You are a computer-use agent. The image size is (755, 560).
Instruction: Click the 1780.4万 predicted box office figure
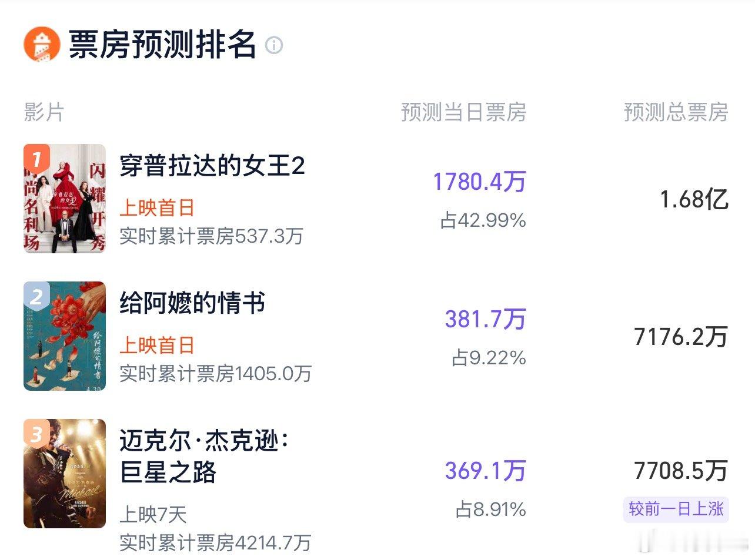tap(480, 182)
